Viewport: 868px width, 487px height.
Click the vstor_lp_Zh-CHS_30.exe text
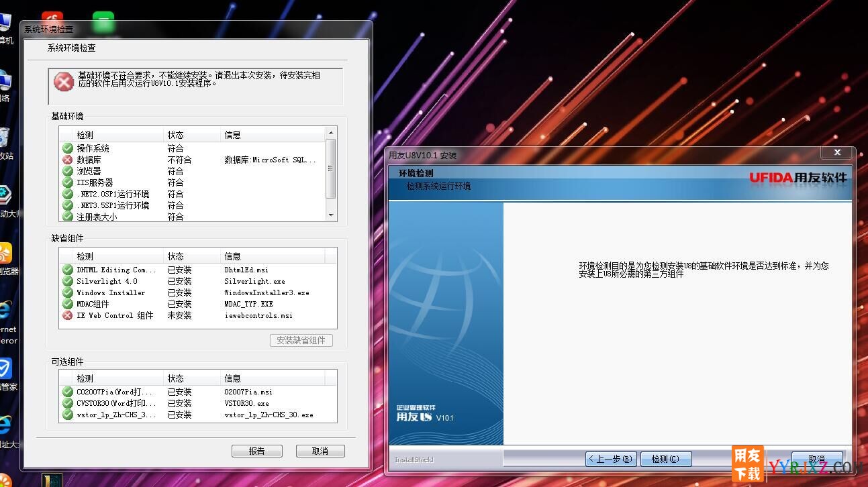(x=269, y=415)
